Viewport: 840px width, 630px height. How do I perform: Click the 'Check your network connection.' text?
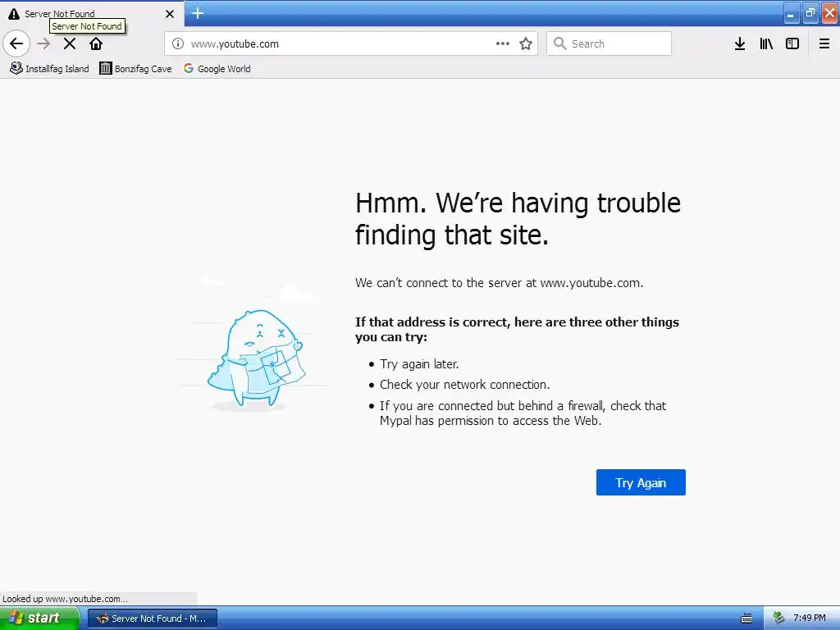point(464,385)
